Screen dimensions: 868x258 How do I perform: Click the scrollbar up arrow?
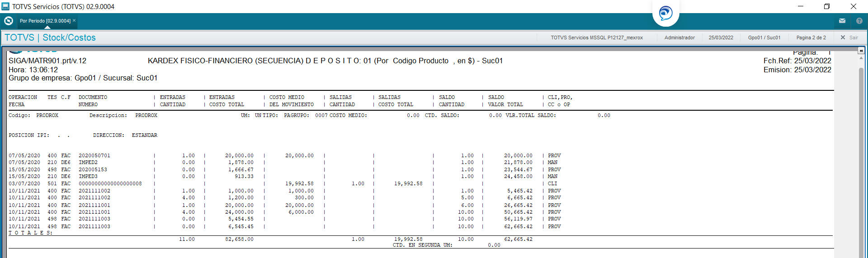click(861, 58)
